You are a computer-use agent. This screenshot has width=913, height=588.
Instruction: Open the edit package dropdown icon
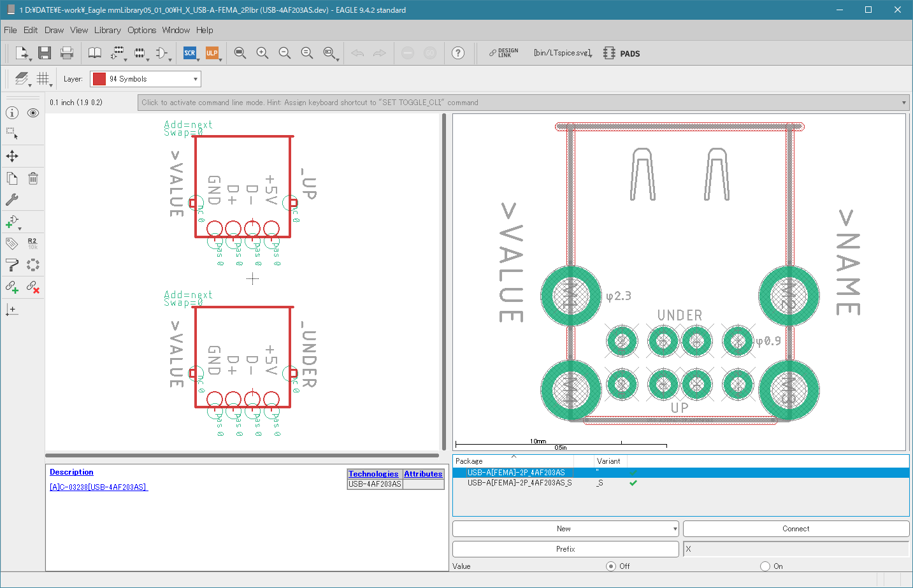(x=140, y=53)
